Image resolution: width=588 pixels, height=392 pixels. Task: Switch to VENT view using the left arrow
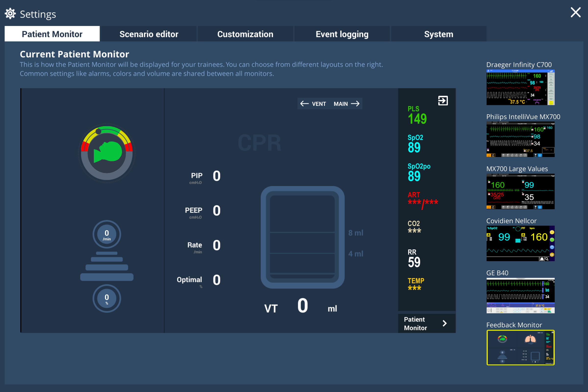tap(305, 103)
